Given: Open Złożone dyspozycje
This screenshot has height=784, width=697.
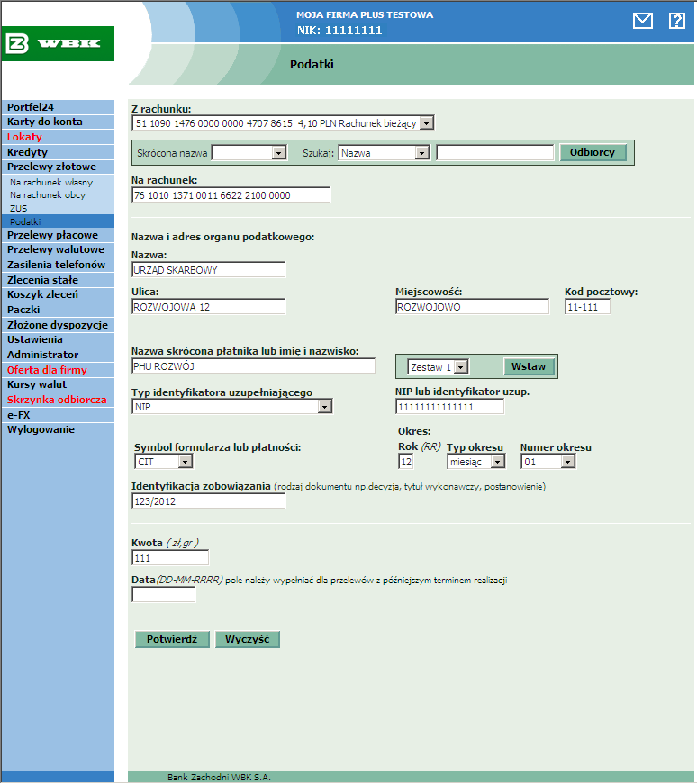Looking at the screenshot, I should [x=58, y=325].
